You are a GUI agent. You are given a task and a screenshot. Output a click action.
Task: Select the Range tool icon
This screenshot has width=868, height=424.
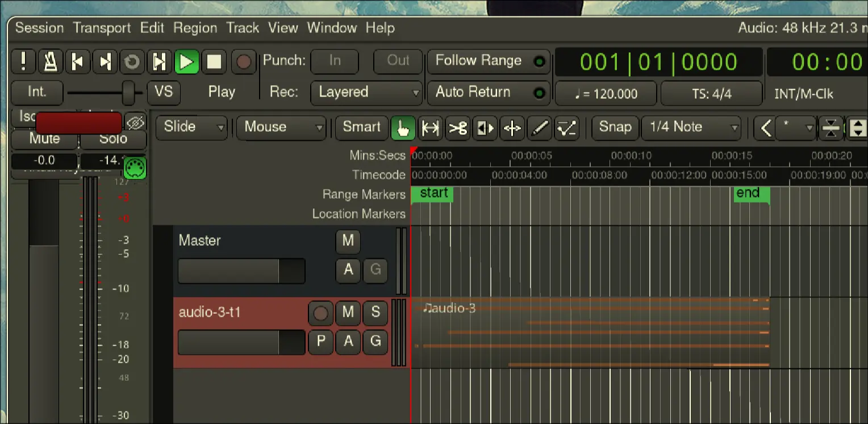click(x=431, y=128)
